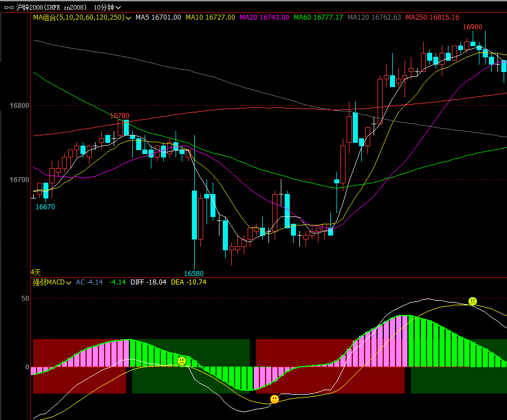Click the AC -4.14 blue value
The image size is (507, 420).
(x=89, y=282)
